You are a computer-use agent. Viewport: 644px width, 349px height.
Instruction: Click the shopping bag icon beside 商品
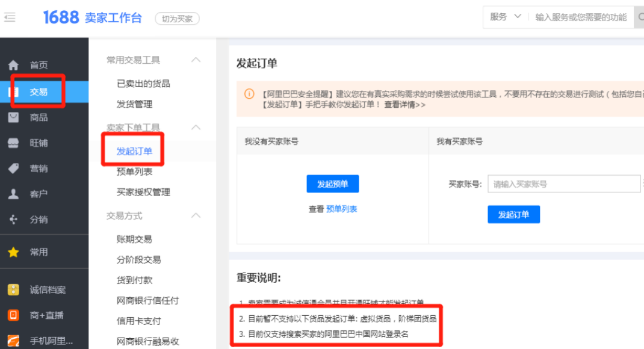click(x=14, y=117)
